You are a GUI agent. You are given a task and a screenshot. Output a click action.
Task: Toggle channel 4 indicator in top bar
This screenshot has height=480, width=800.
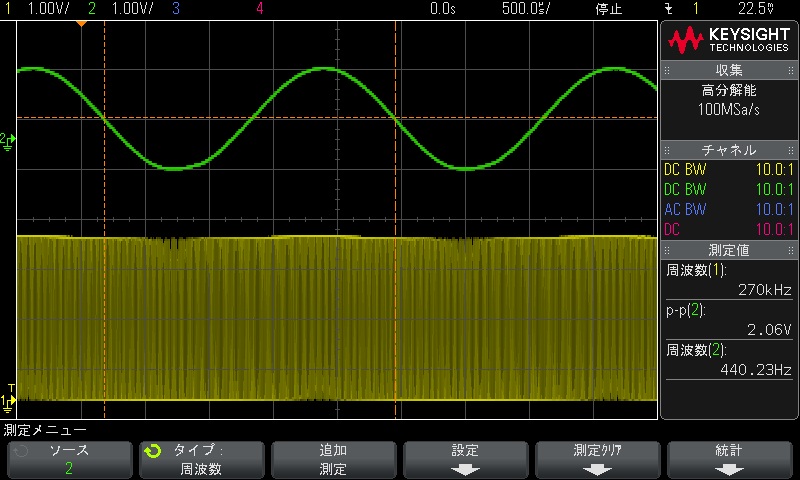tap(260, 9)
